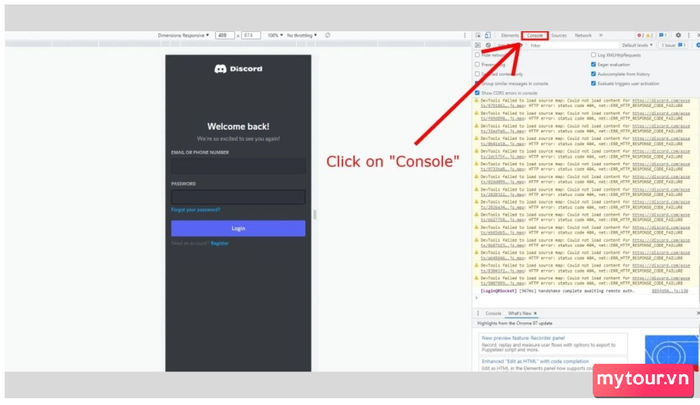Click the device viewport resize handle

pyautogui.click(x=315, y=214)
